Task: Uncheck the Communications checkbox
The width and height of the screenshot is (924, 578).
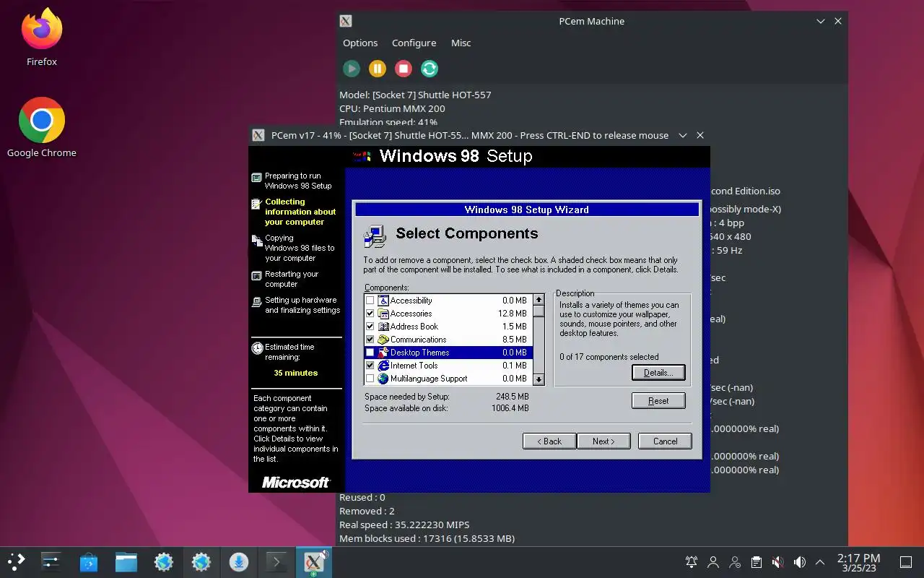Action: click(x=370, y=340)
